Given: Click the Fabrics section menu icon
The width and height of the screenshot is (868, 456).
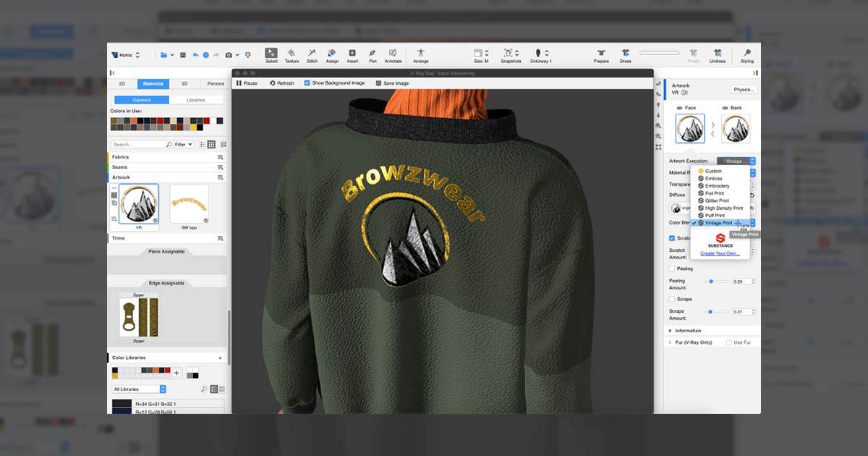Looking at the screenshot, I should (221, 157).
